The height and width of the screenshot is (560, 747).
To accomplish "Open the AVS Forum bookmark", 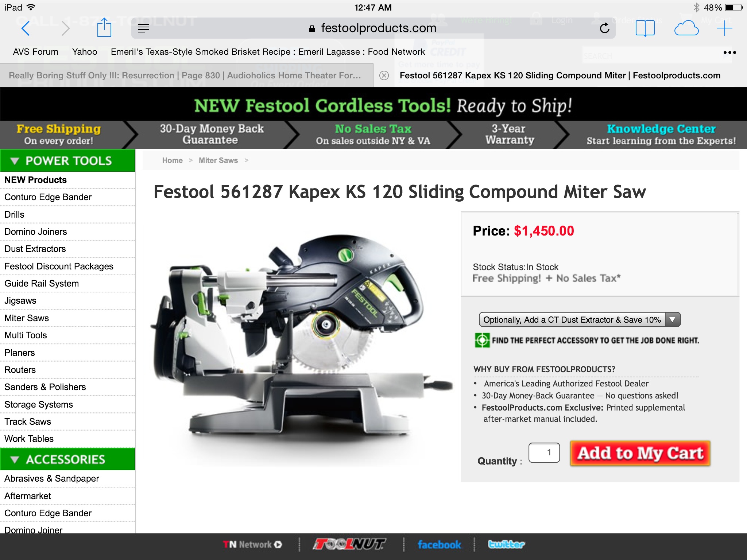I will (36, 52).
